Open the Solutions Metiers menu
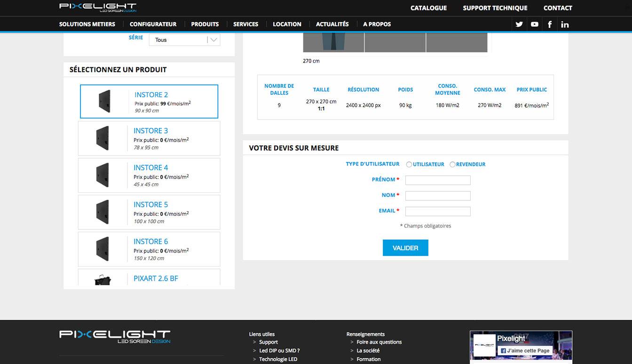The image size is (632, 364). tap(87, 24)
